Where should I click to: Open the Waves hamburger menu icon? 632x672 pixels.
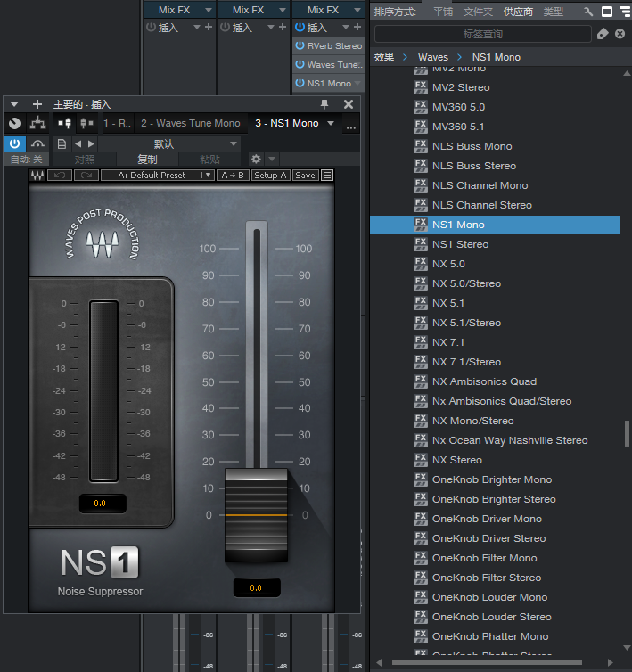click(x=327, y=175)
